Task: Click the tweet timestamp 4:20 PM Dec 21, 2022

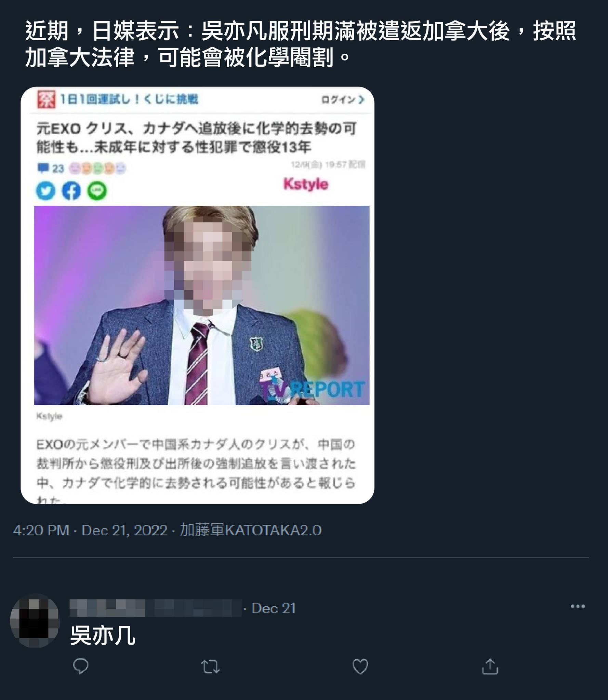Action: (x=90, y=530)
